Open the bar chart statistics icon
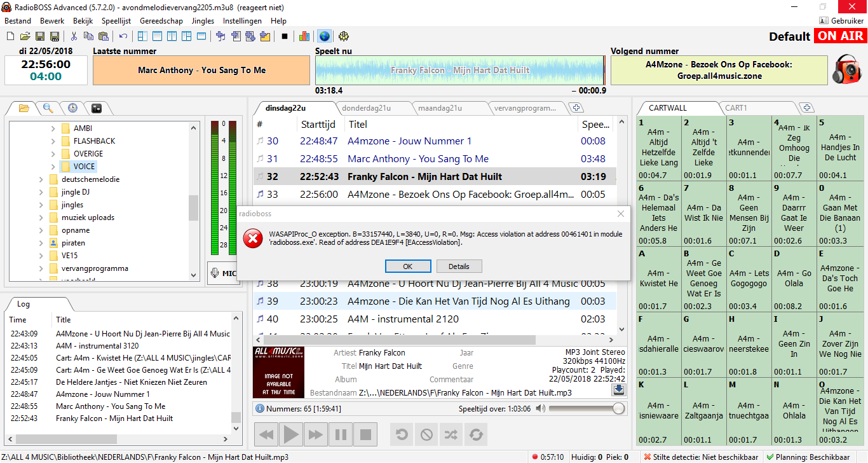Screen dimensions: 868x463 tap(304, 36)
